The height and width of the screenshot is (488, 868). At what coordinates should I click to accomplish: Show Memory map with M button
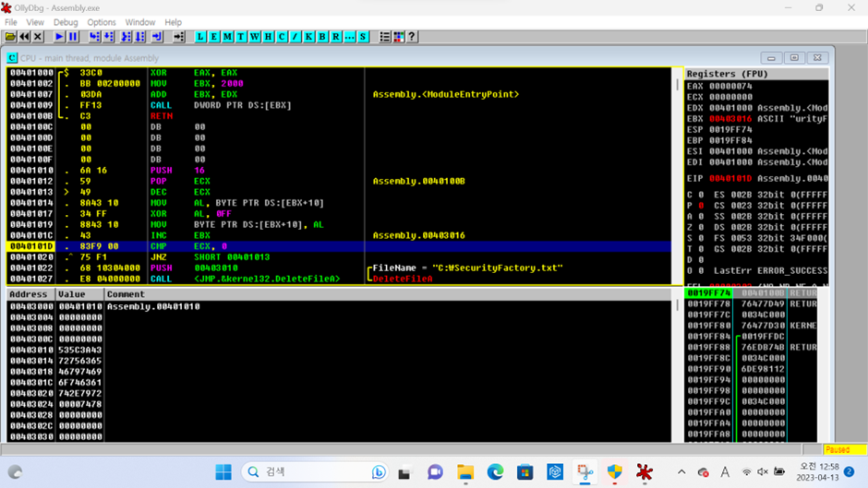(x=227, y=37)
